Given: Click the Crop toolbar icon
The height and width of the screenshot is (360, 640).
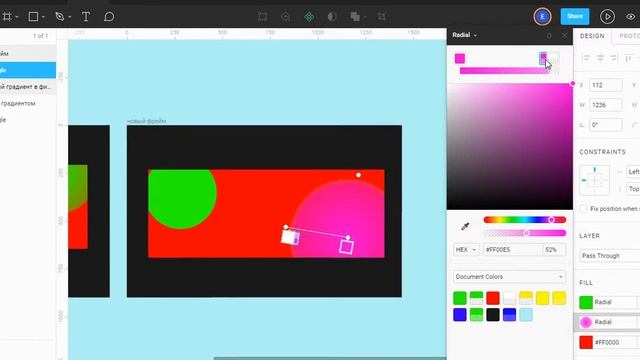Looking at the screenshot, I should coord(381,17).
